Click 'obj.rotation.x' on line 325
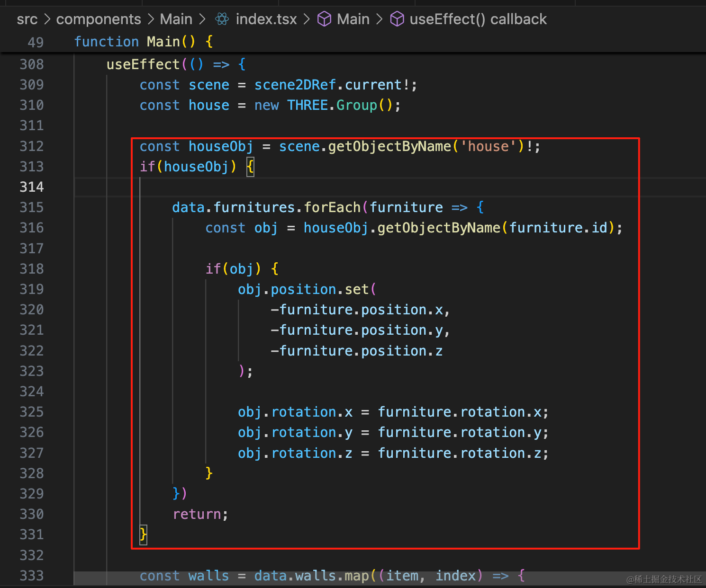Viewport: 706px width, 588px height. (295, 412)
